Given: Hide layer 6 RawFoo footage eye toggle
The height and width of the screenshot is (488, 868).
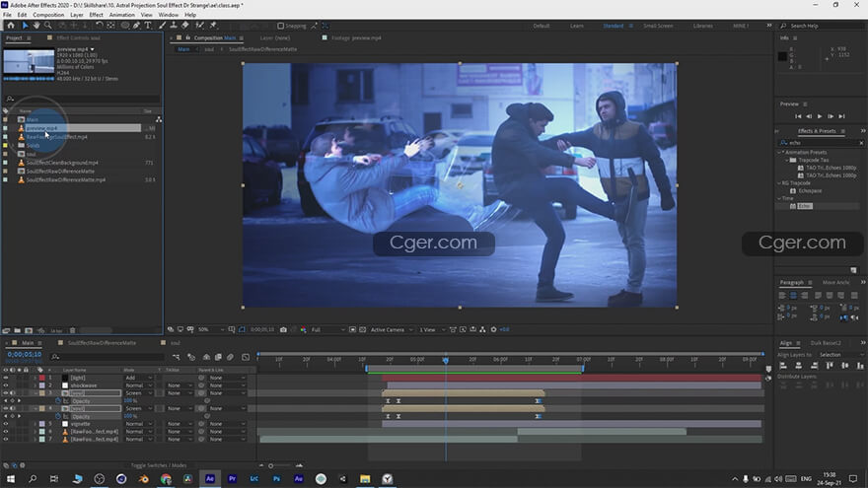Looking at the screenshot, I should [x=6, y=432].
